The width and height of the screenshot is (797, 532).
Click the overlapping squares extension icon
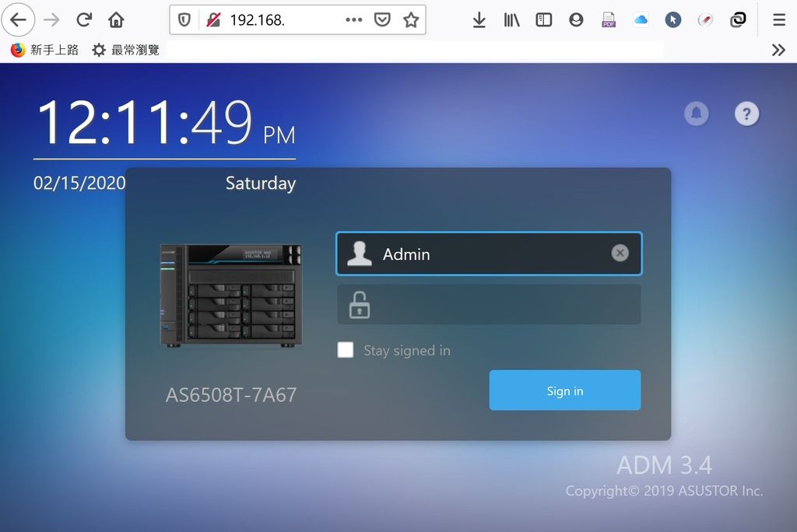[x=738, y=19]
